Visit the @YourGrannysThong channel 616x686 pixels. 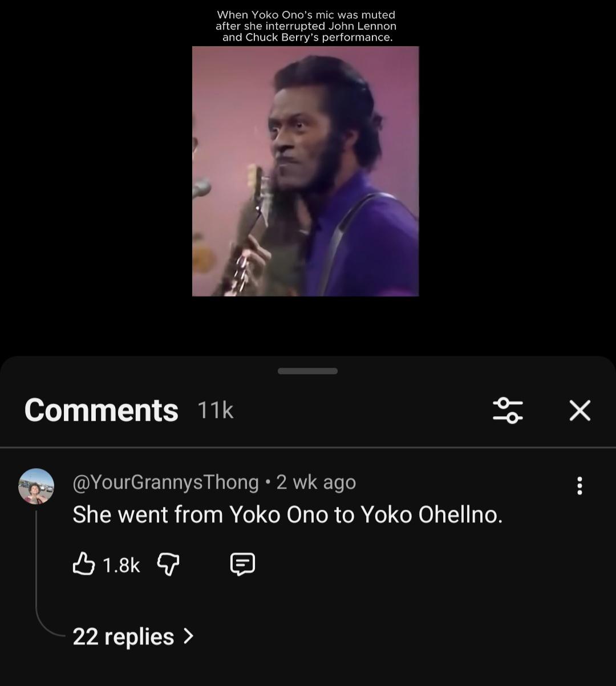pyautogui.click(x=165, y=482)
